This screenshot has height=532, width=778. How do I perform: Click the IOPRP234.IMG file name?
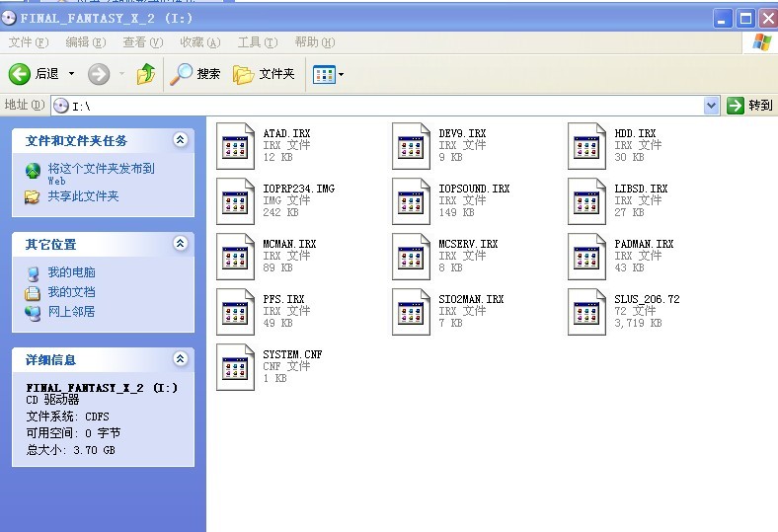[299, 189]
